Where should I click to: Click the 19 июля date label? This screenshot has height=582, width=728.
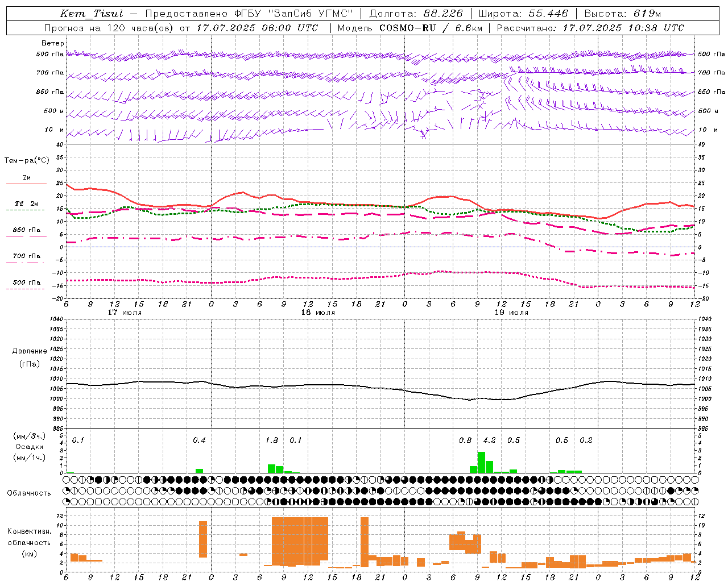point(511,313)
